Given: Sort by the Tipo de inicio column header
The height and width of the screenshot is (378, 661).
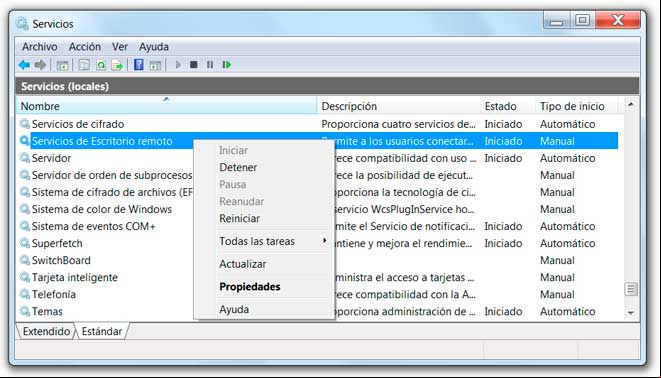Looking at the screenshot, I should click(x=577, y=106).
